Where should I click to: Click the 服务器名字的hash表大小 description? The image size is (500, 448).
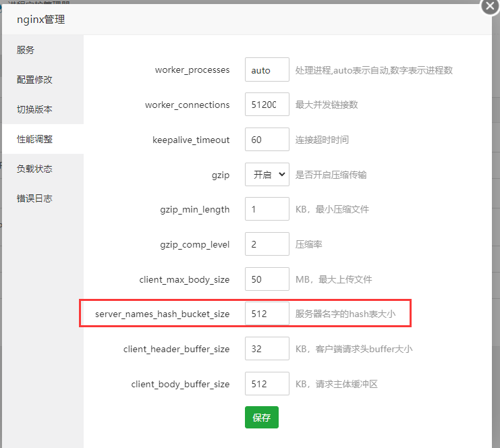tap(345, 314)
